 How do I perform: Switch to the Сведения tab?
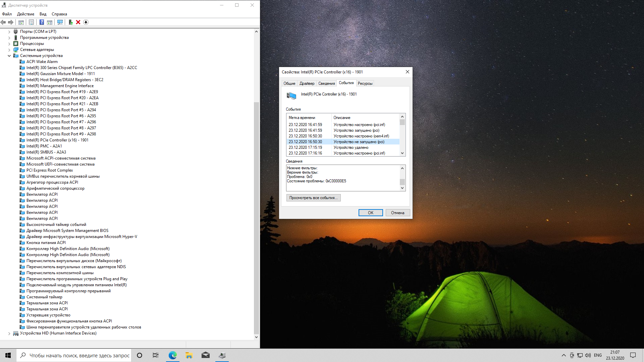(x=326, y=83)
